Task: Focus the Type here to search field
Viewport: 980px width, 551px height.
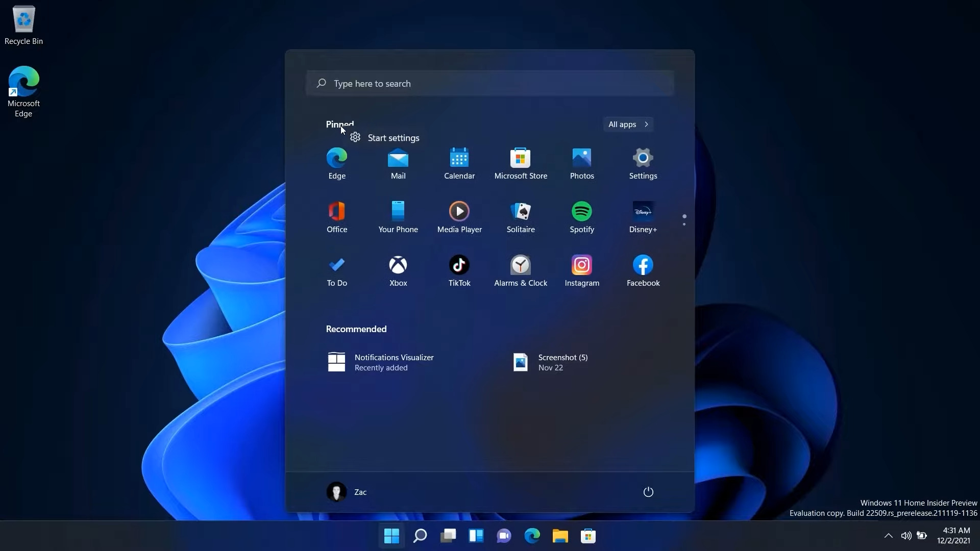Action: pyautogui.click(x=490, y=83)
